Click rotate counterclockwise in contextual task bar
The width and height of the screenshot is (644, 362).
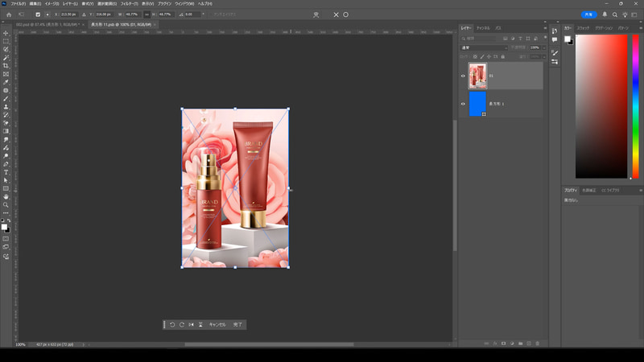[172, 325]
